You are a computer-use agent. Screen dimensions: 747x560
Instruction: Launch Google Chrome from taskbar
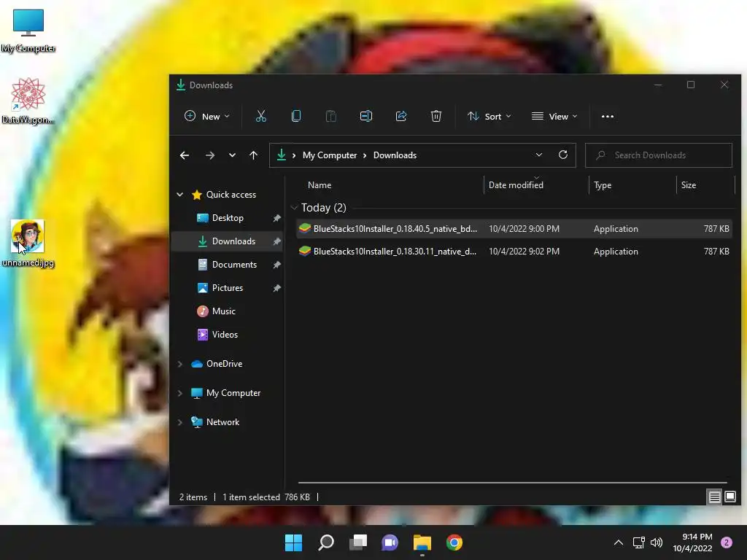[x=454, y=542]
